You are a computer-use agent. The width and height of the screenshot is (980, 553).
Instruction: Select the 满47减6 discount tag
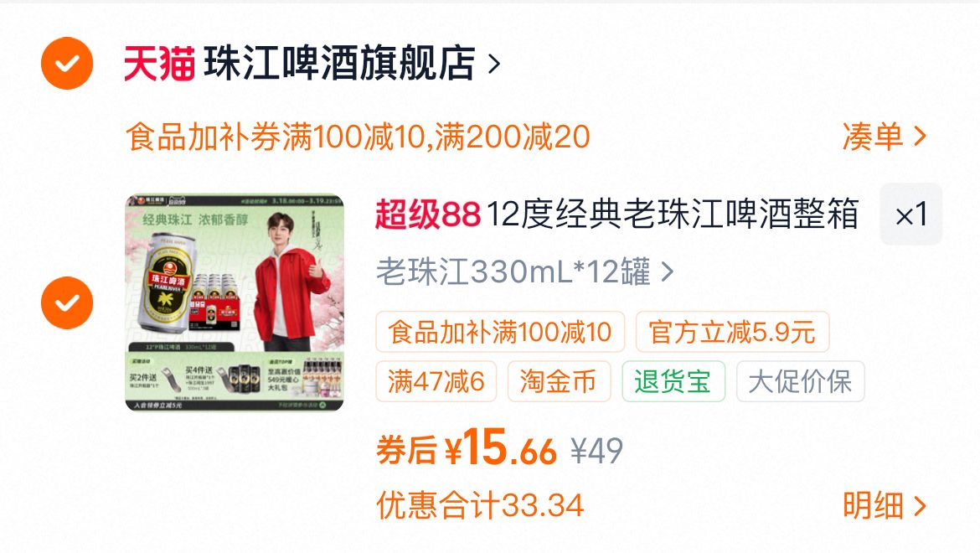click(436, 381)
